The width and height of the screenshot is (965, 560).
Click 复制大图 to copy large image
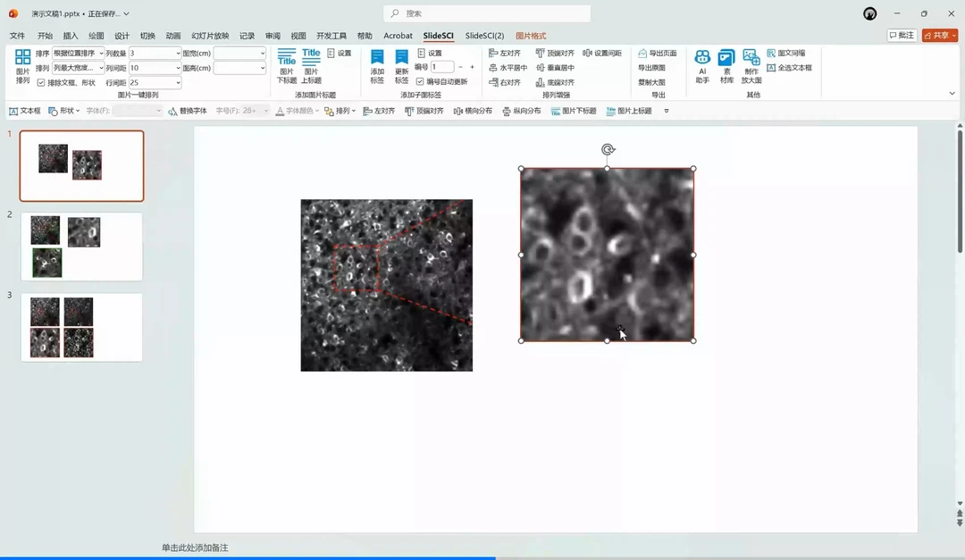pos(651,82)
